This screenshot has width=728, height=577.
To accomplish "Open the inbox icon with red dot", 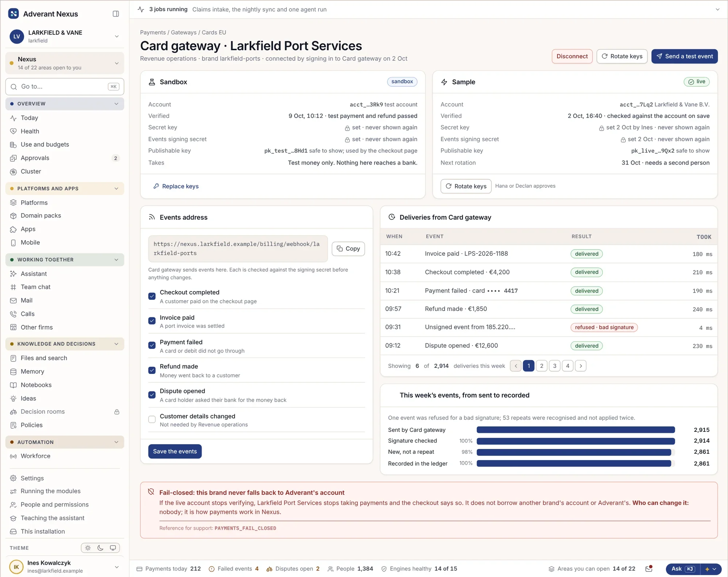I will tap(649, 569).
